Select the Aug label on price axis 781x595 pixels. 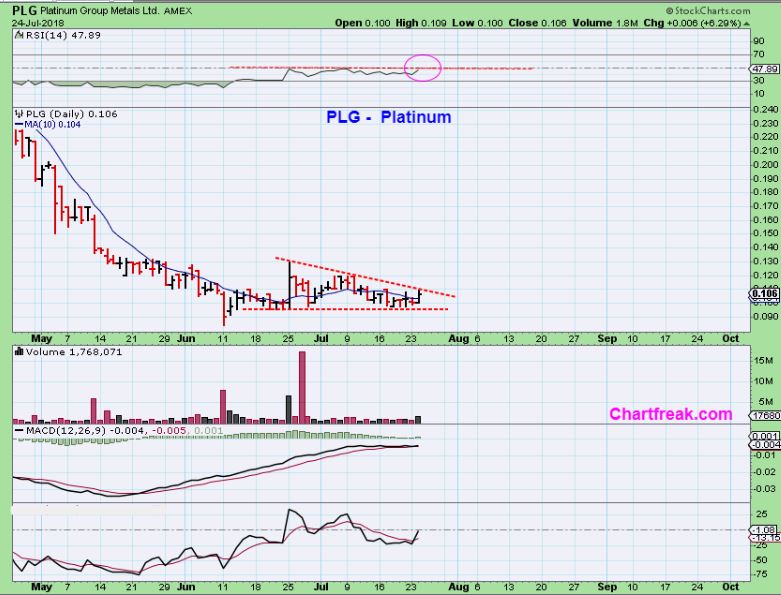point(458,339)
